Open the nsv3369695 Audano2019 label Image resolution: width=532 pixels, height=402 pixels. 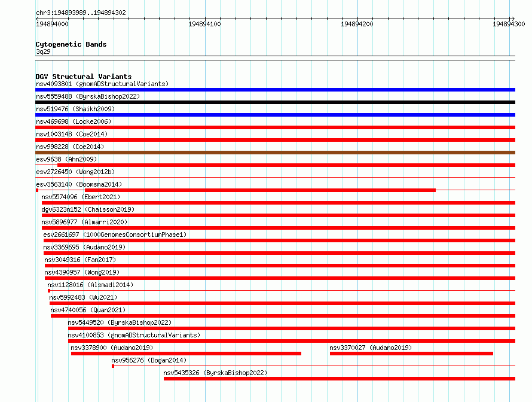point(84,247)
